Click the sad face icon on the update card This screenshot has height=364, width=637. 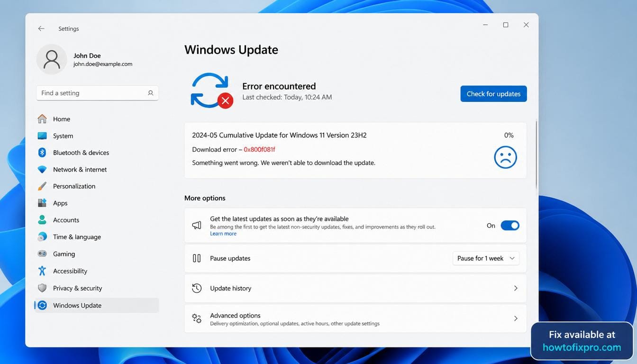coord(505,157)
